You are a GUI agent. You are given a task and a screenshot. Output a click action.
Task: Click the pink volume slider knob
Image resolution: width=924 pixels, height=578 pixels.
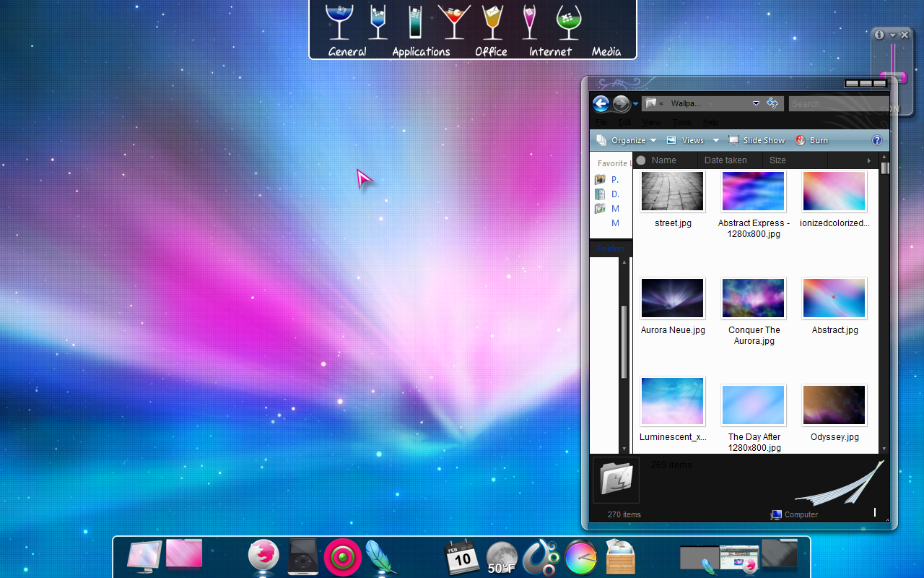coord(893,77)
